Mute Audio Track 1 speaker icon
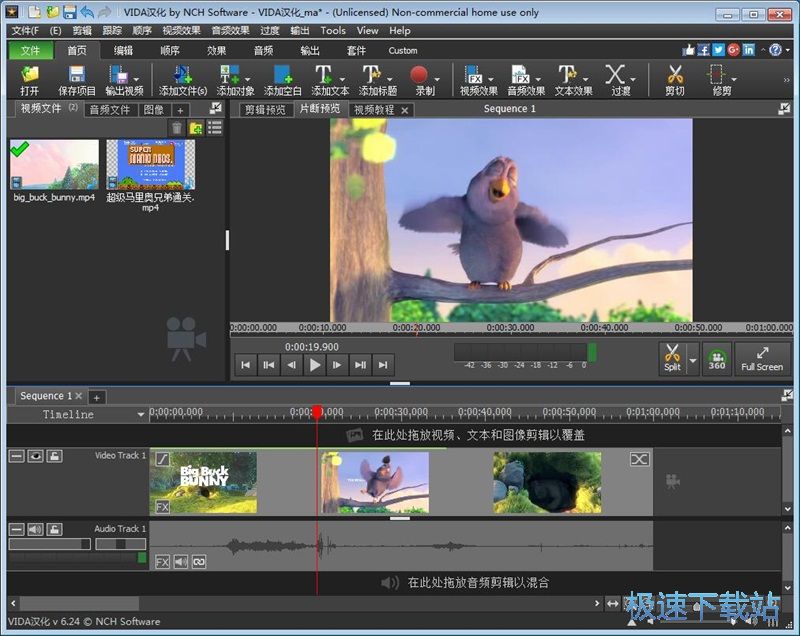 pos(34,529)
